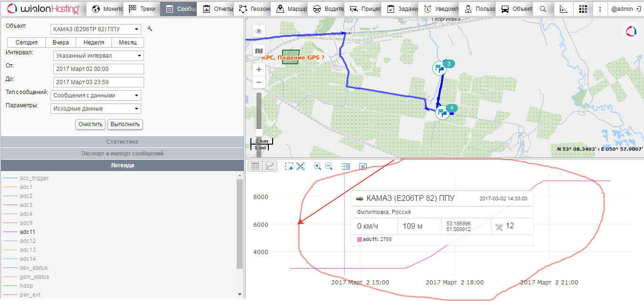Open the Параметры dropdown list
Image resolution: width=644 pixels, height=301 pixels.
pos(96,109)
